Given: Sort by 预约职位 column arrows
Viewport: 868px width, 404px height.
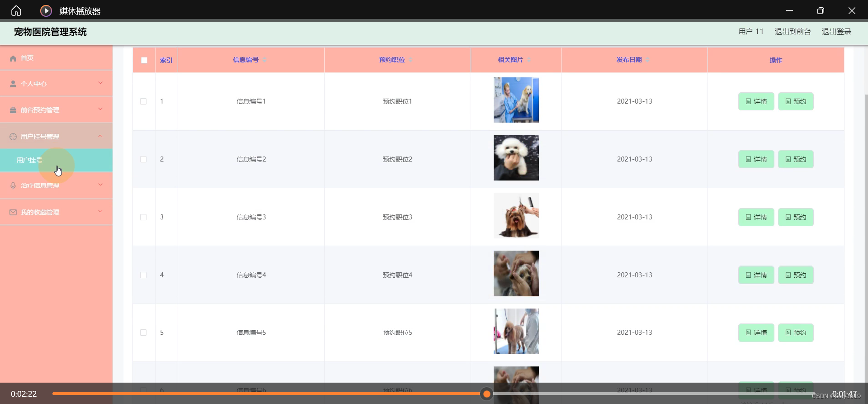Looking at the screenshot, I should click(x=410, y=60).
